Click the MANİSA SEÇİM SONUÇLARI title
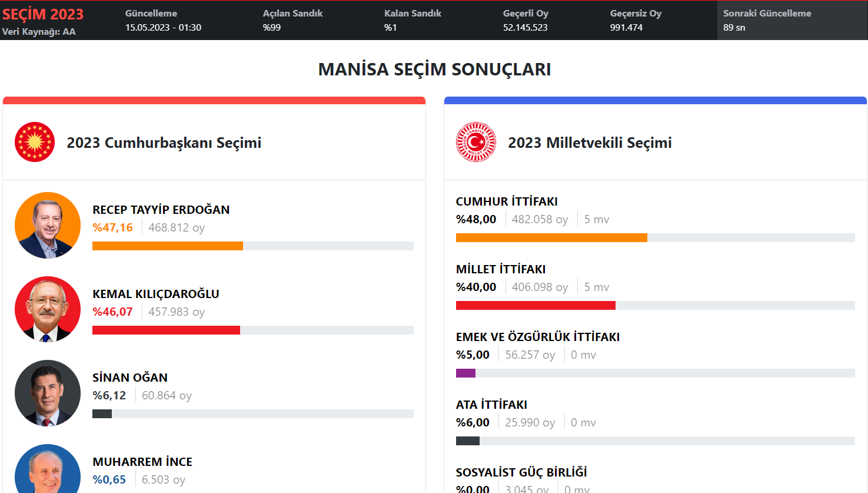 [x=434, y=69]
